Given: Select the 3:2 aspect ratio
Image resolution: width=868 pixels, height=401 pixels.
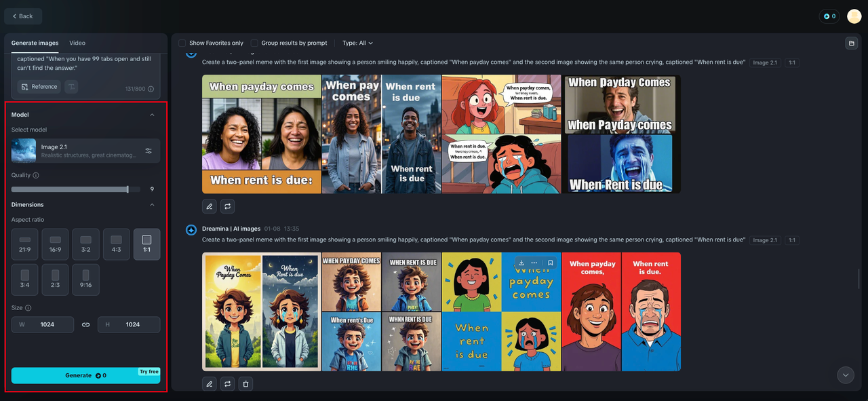Looking at the screenshot, I should click(85, 245).
